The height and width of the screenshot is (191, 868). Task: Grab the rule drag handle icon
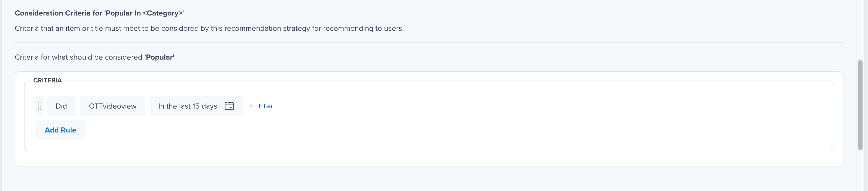coord(40,106)
